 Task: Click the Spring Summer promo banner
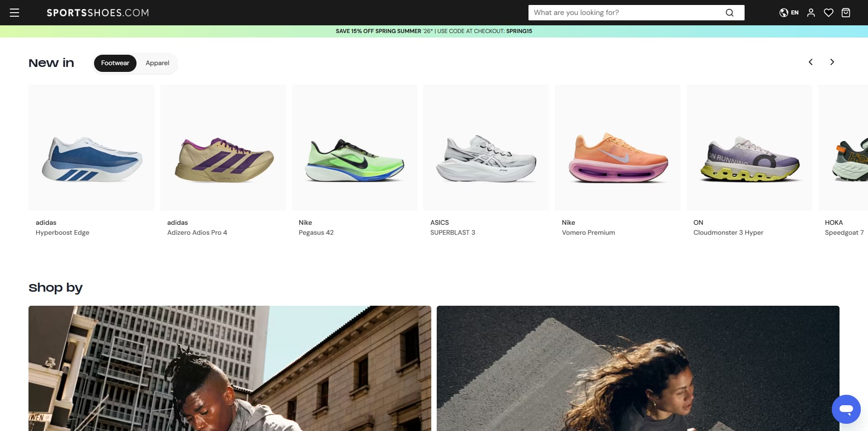click(x=434, y=31)
